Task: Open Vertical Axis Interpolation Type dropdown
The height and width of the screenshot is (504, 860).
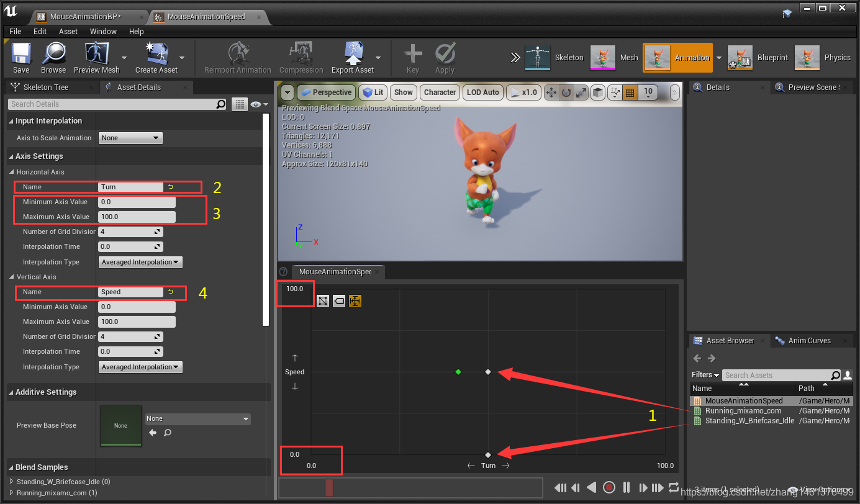Action: (141, 367)
